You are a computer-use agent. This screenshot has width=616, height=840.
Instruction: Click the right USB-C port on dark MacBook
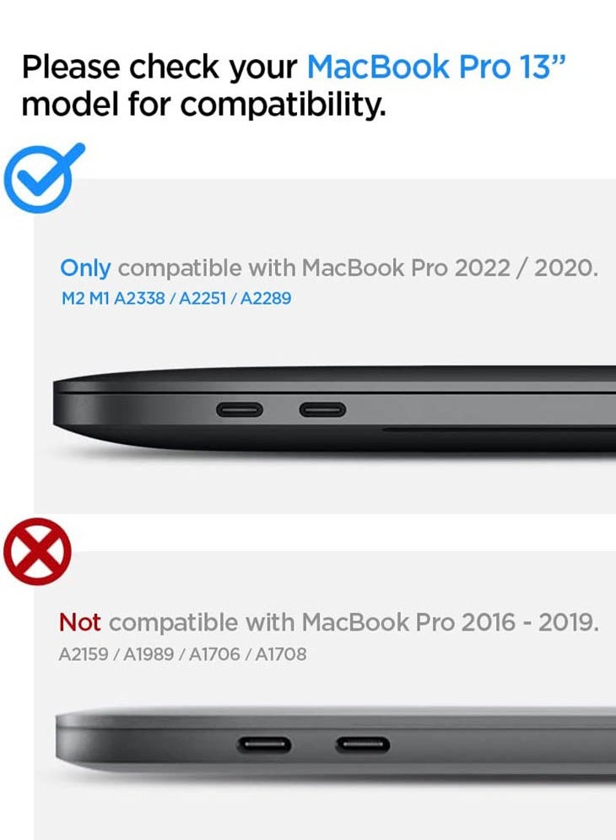tap(322, 410)
